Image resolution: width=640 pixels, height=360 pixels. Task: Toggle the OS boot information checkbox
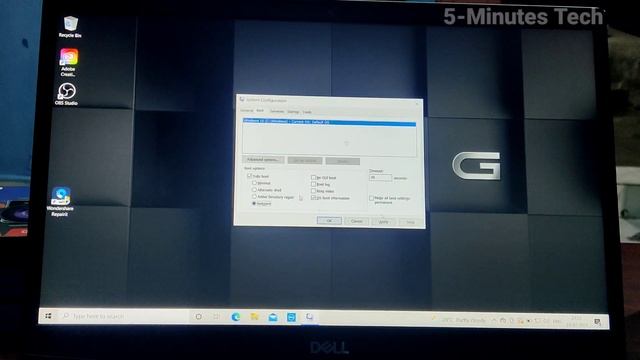pyautogui.click(x=313, y=198)
